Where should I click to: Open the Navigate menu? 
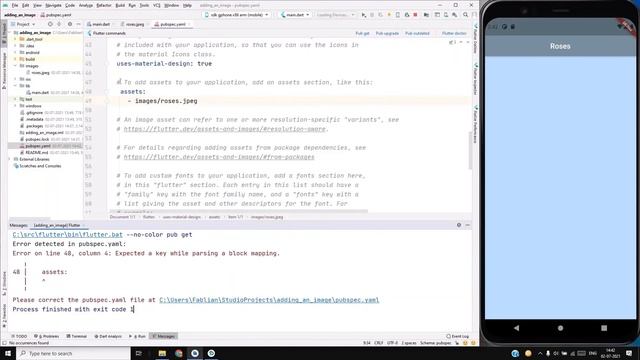53,5
